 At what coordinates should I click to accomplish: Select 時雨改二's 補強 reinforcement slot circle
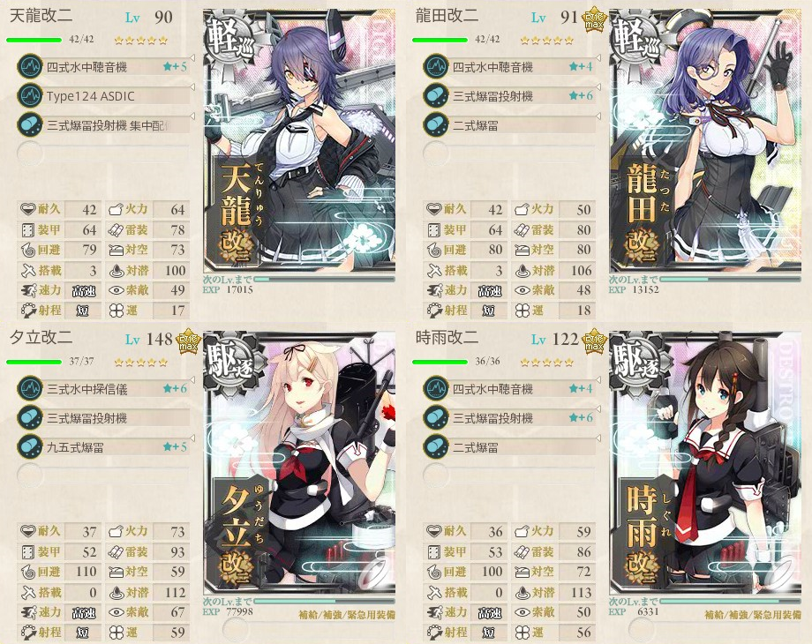(640, 629)
